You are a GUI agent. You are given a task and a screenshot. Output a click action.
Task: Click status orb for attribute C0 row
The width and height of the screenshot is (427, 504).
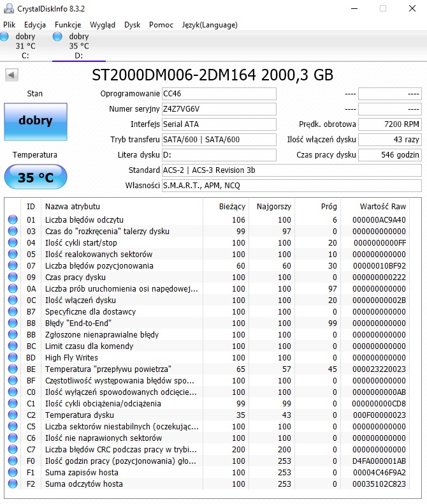tap(13, 392)
